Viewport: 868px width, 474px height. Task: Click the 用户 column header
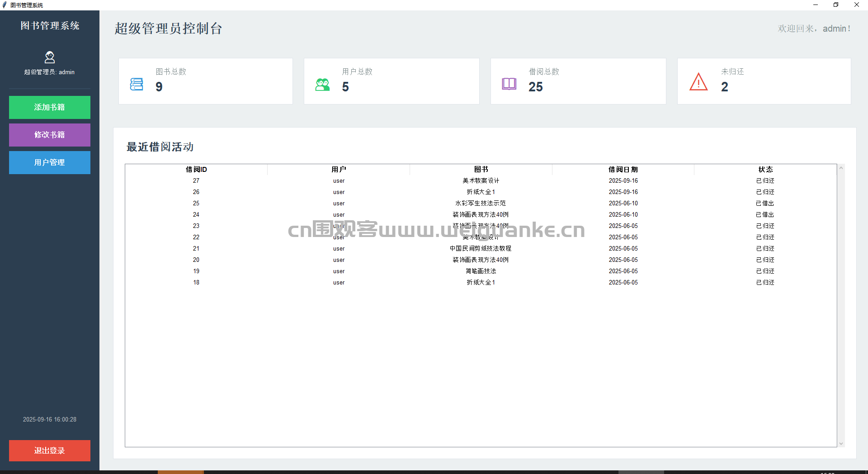coord(339,169)
